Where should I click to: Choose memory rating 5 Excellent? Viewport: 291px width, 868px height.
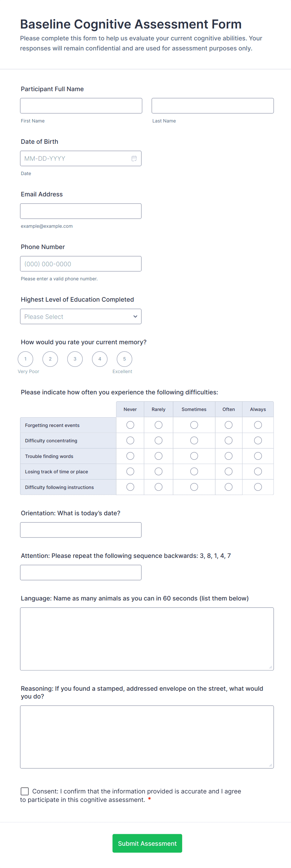click(x=125, y=359)
